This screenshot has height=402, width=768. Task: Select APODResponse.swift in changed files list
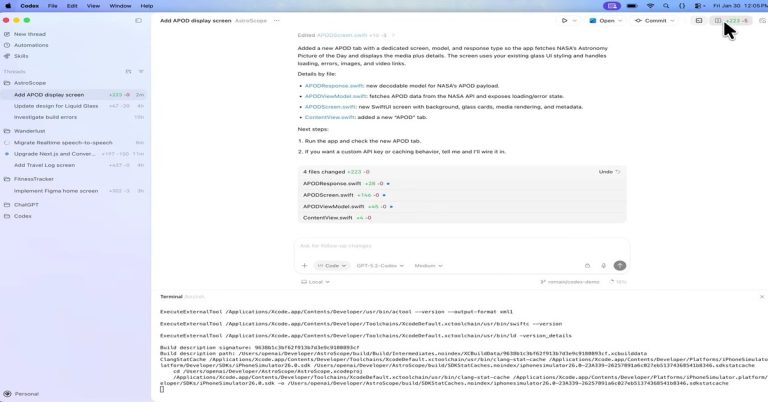pyautogui.click(x=462, y=184)
